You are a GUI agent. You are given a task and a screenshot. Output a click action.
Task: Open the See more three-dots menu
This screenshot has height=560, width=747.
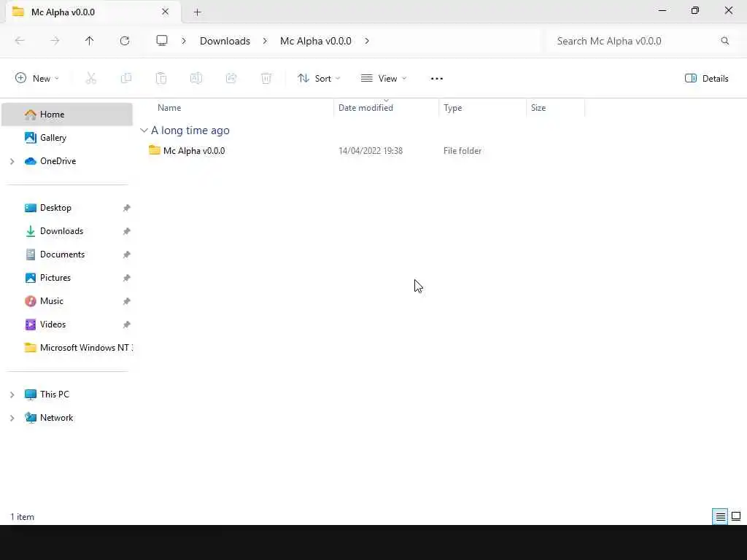click(437, 79)
